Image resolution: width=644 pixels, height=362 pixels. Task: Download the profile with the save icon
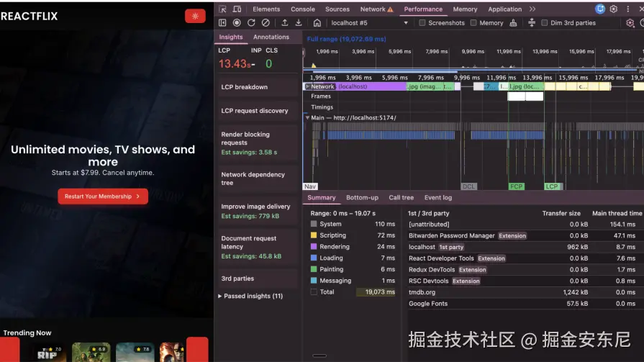[299, 23]
